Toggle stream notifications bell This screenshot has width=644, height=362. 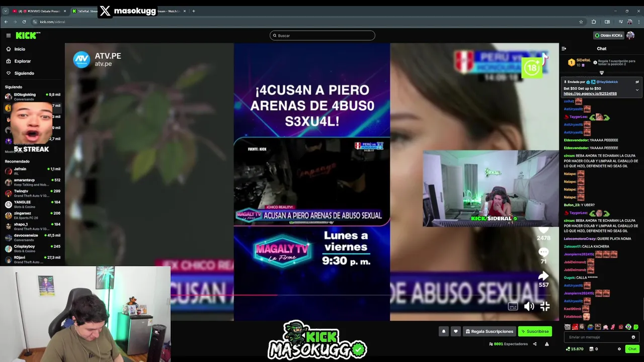[x=444, y=331]
